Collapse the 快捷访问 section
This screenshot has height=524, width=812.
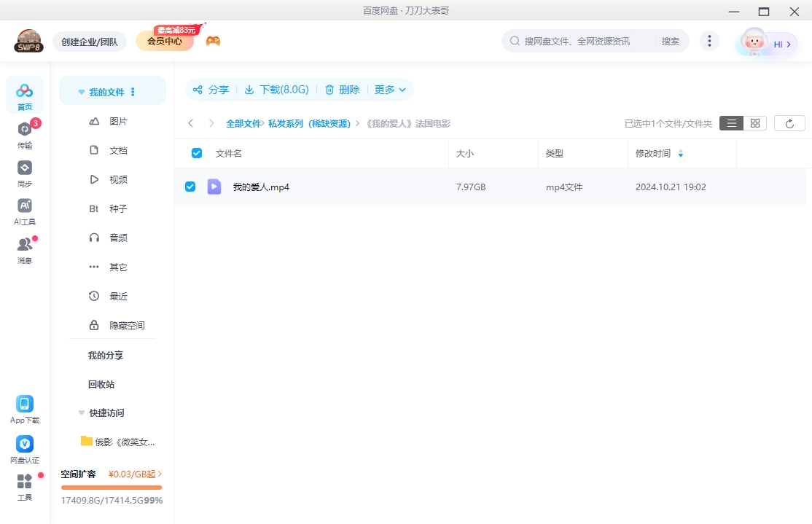click(81, 412)
